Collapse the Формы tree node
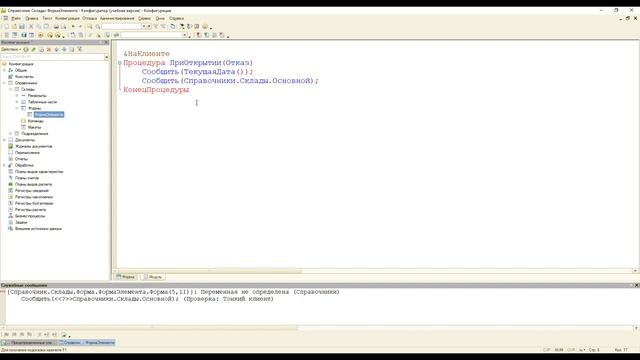 [17, 108]
